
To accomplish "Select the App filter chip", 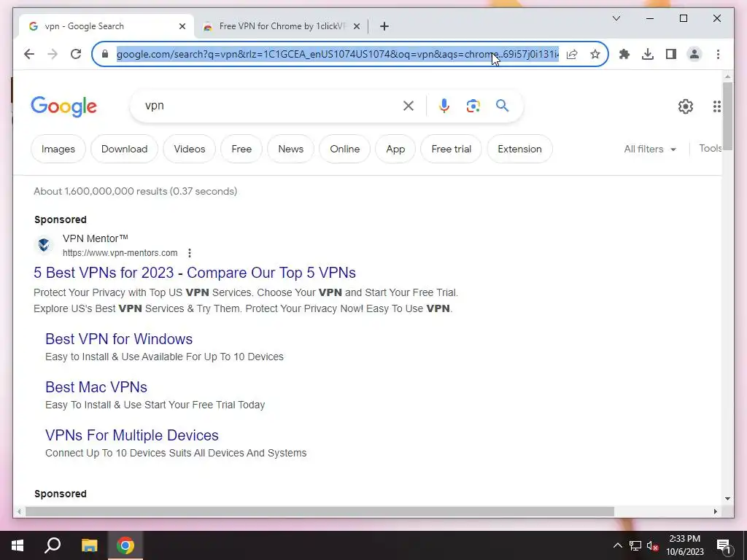I will pyautogui.click(x=395, y=149).
